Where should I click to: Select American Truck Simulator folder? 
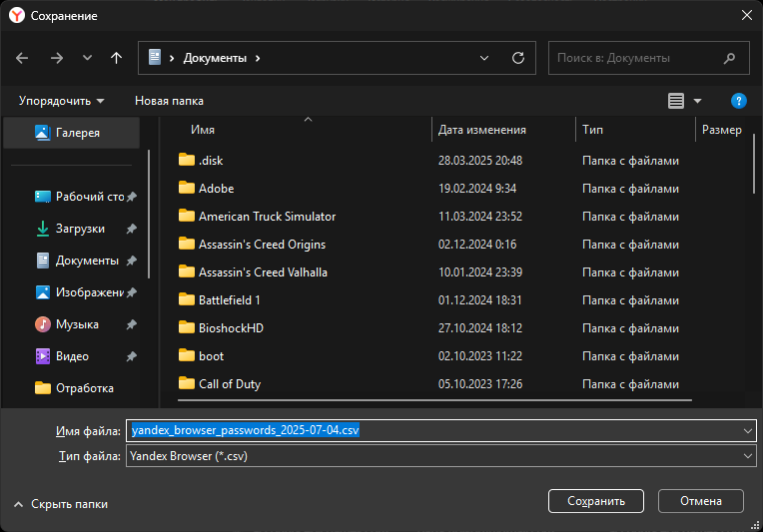tap(267, 217)
